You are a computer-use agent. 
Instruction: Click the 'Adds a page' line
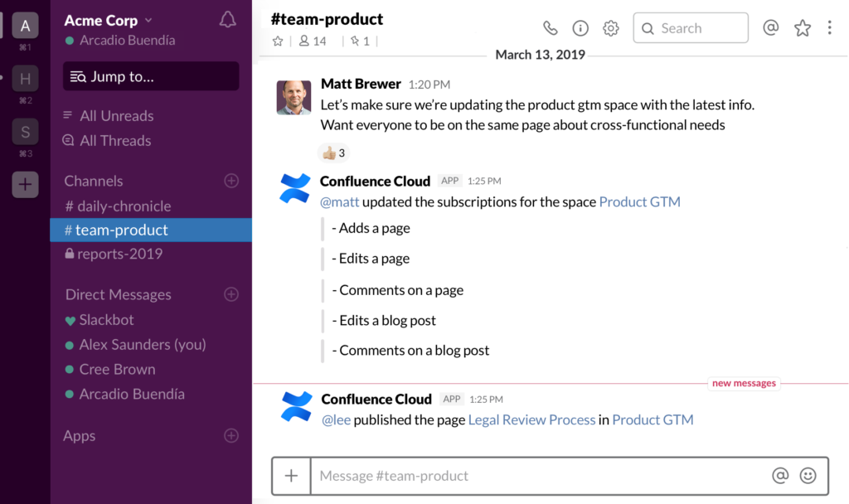pyautogui.click(x=371, y=228)
